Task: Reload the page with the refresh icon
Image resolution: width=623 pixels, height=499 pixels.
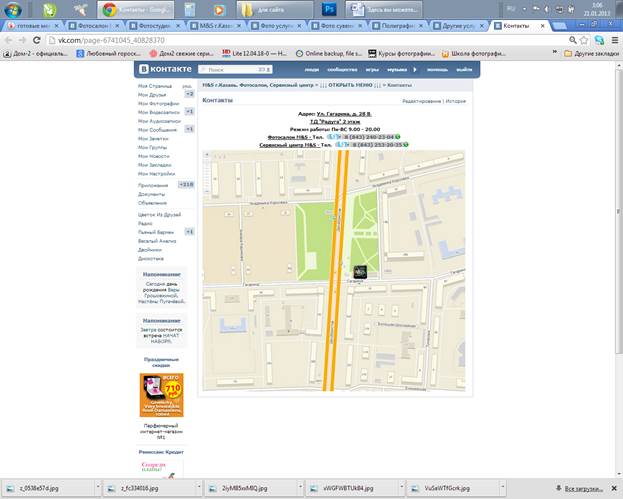Action: (37, 40)
